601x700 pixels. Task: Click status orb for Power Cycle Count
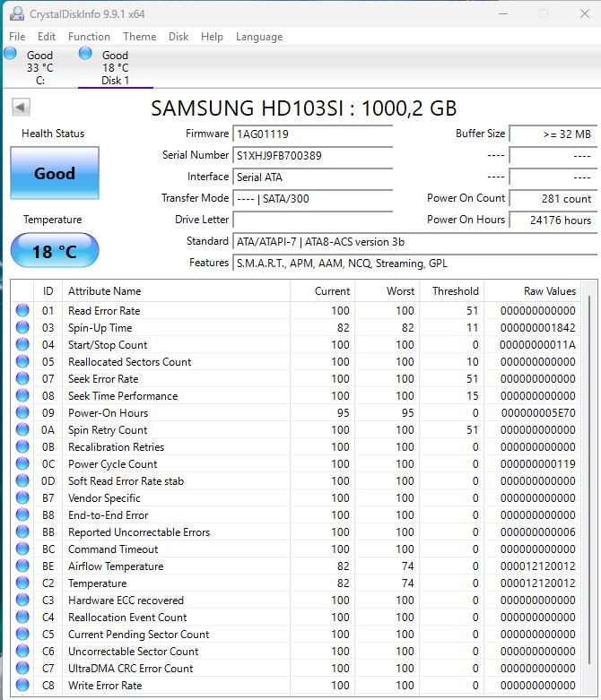click(x=22, y=463)
